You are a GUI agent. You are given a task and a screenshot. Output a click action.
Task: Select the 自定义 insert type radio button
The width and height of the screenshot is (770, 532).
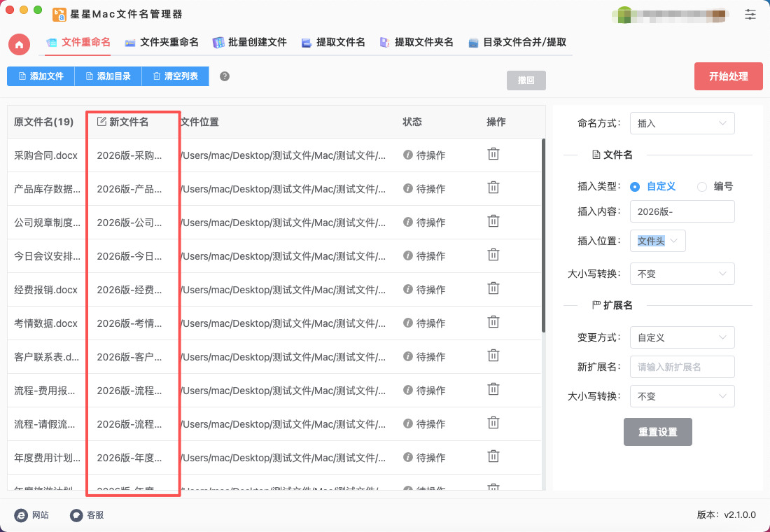[635, 187]
